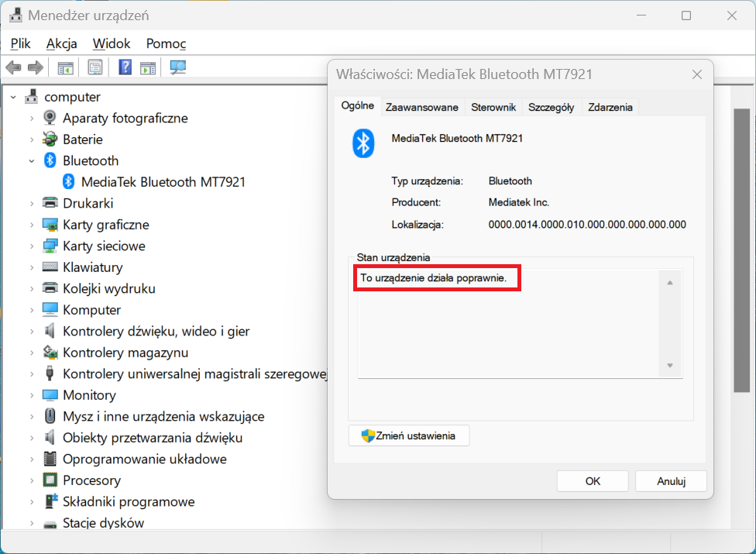Select the Komputer tree item
This screenshot has width=756, height=554.
click(x=91, y=310)
